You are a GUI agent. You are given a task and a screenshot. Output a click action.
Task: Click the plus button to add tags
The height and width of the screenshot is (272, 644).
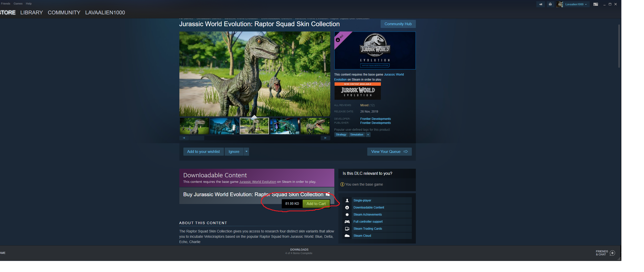[368, 135]
